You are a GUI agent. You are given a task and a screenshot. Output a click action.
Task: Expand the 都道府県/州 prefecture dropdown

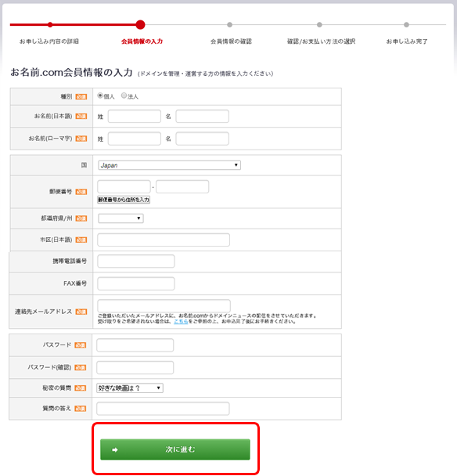[x=121, y=218]
